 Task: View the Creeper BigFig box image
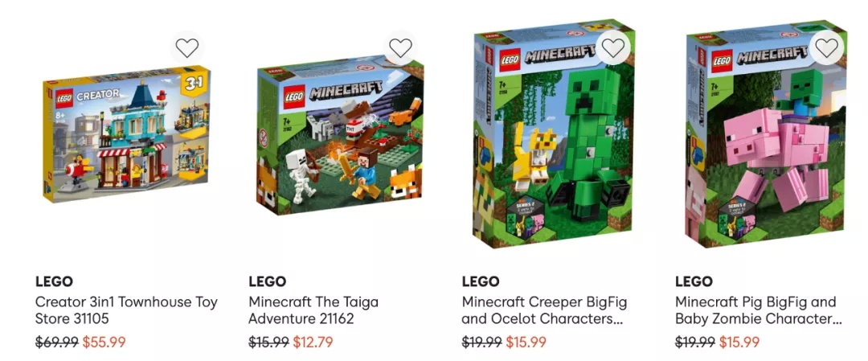click(x=553, y=133)
